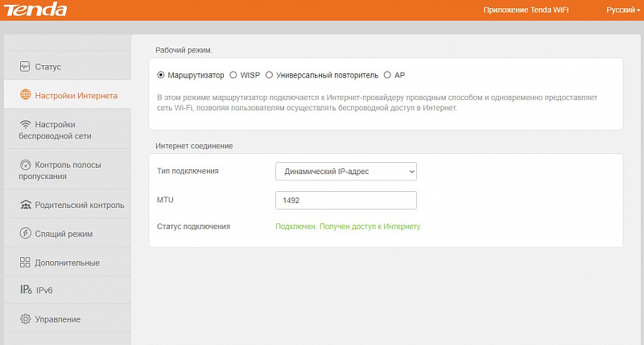Expand the Русский language selector
Image resolution: width=644 pixels, height=345 pixels.
[623, 10]
